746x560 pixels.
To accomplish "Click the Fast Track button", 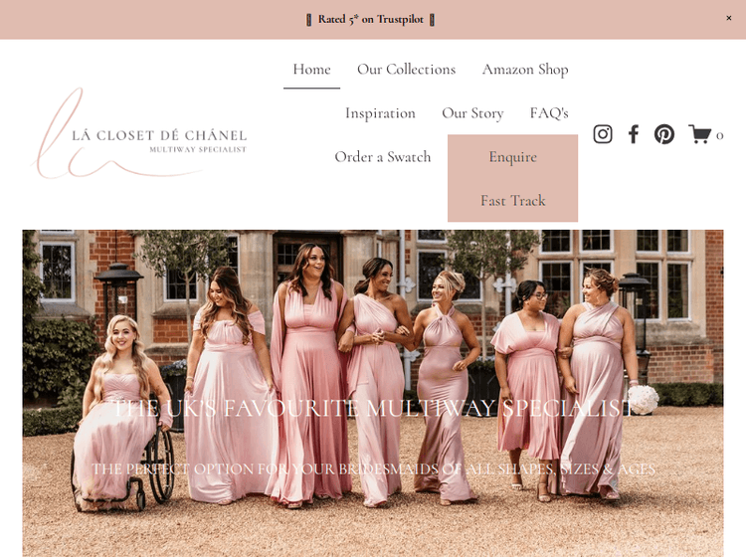I will click(x=513, y=200).
